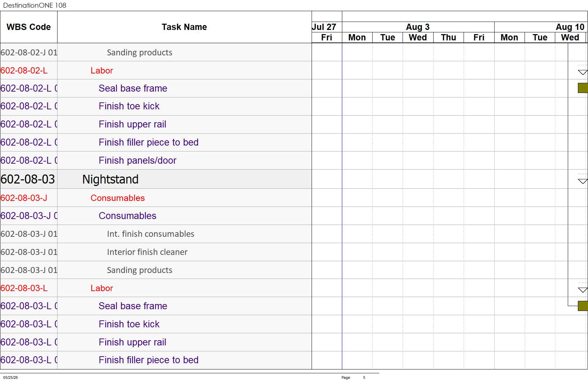Click the Mon day header under Aug 3
This screenshot has width=588, height=382.
(x=357, y=38)
